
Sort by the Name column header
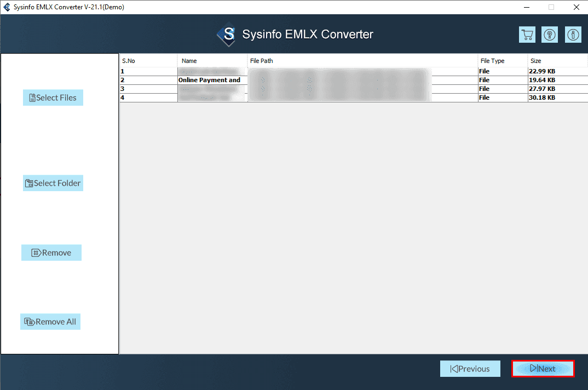[x=212, y=61]
